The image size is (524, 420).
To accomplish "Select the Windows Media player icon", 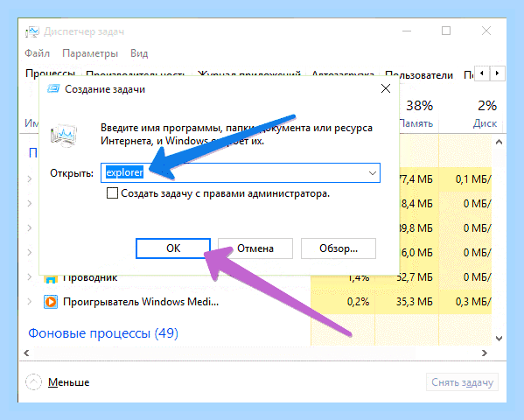I will point(51,302).
